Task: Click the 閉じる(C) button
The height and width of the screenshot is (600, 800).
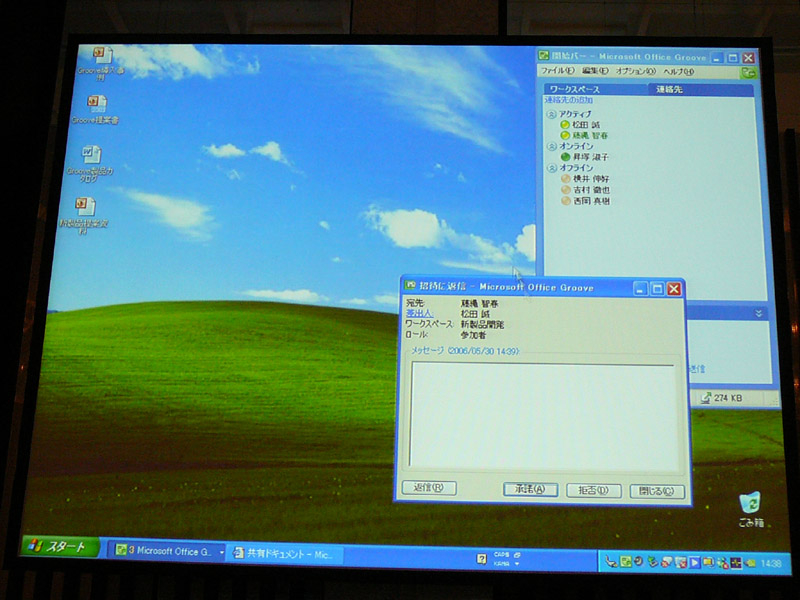Action: pos(657,491)
